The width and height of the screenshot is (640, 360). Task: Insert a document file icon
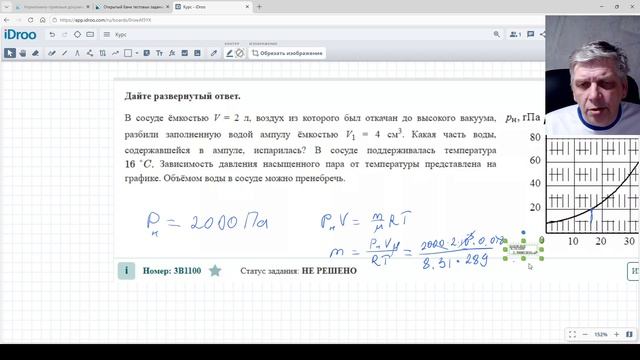pos(197,53)
